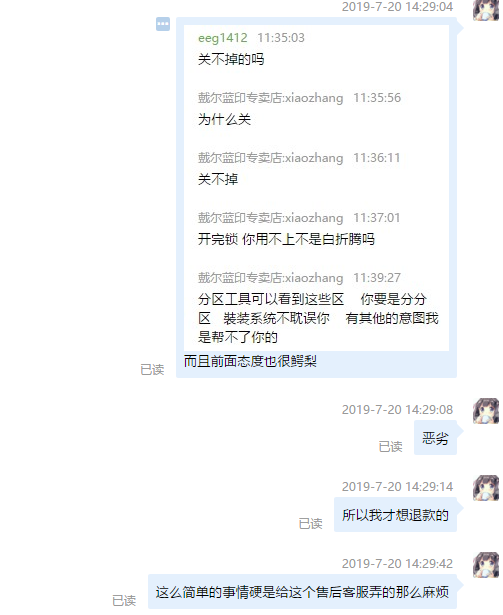
Task: Click avatar beside 14:29:42 message
Action: 486,565
